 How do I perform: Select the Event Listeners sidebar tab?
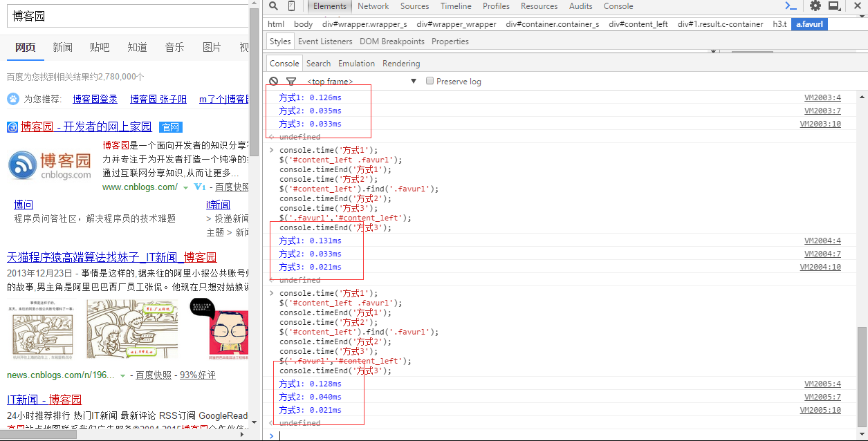326,41
